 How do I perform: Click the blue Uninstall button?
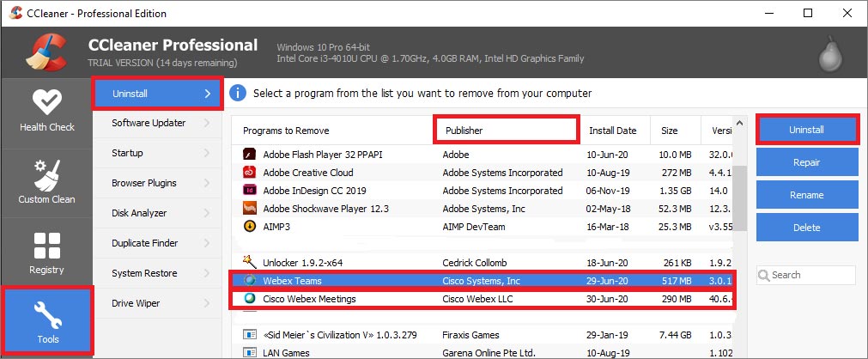(806, 130)
